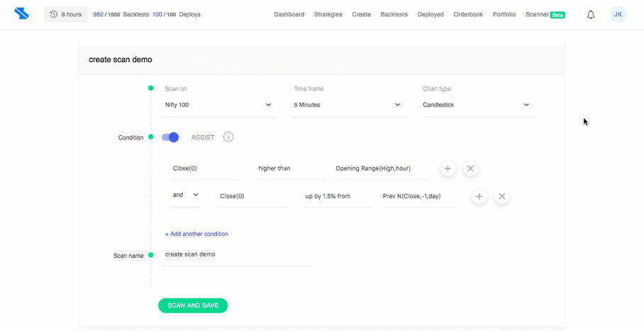Click the Scan name input field
Image resolution: width=644 pixels, height=331 pixels.
click(x=237, y=255)
